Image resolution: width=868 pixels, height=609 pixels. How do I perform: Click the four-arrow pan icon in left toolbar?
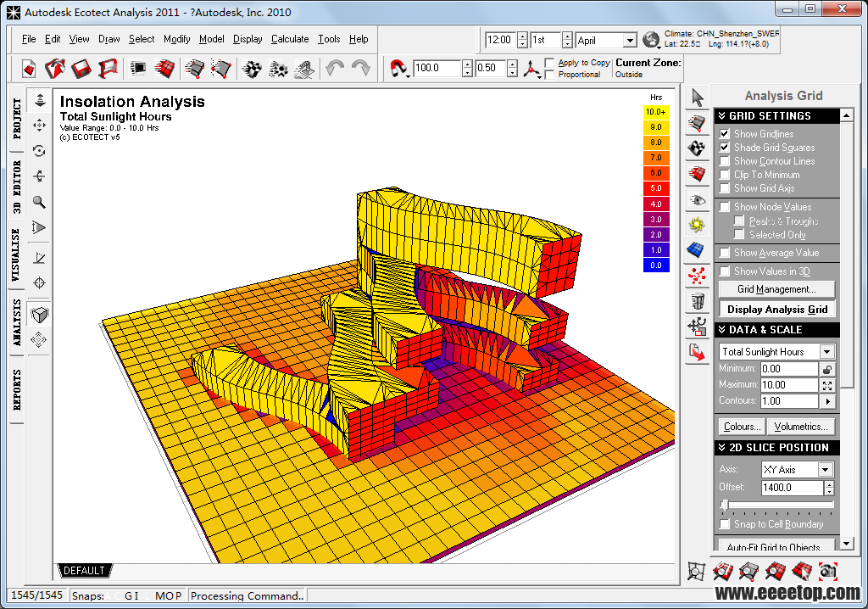coord(39,126)
